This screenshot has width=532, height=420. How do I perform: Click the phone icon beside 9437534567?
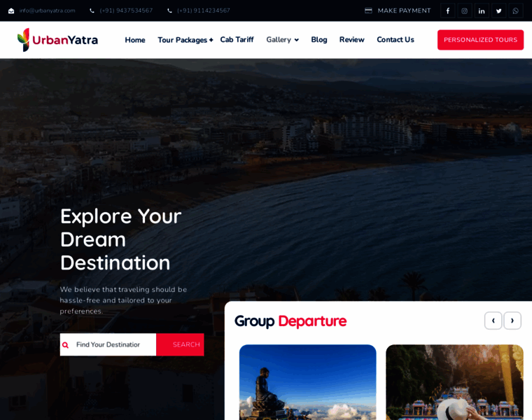click(x=92, y=11)
